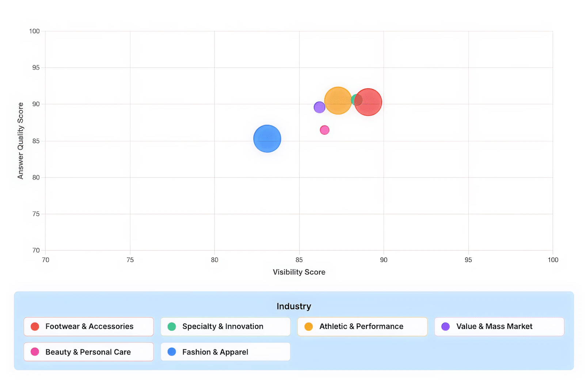586x392 pixels.
Task: Click the Visibility Score axis title
Action: tap(299, 272)
